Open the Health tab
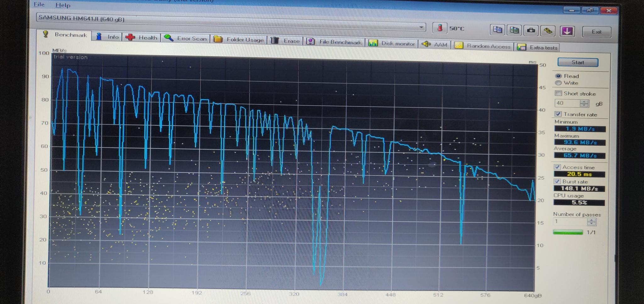 (x=141, y=38)
